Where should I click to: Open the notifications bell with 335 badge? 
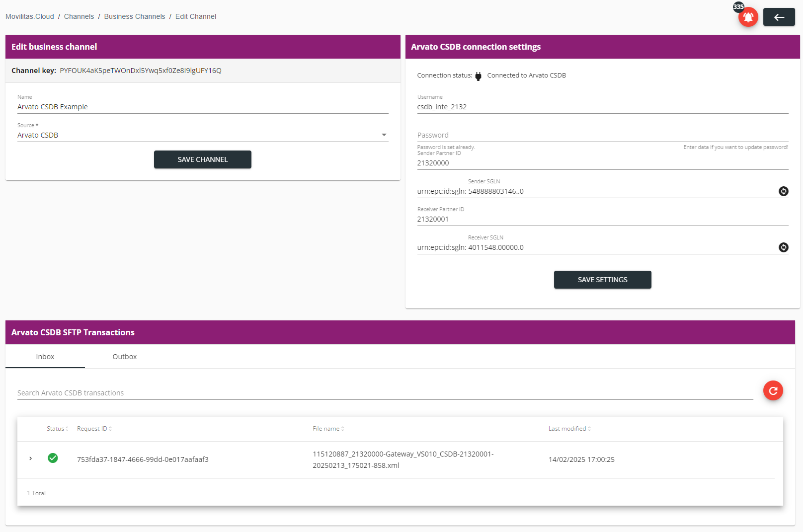click(x=748, y=17)
